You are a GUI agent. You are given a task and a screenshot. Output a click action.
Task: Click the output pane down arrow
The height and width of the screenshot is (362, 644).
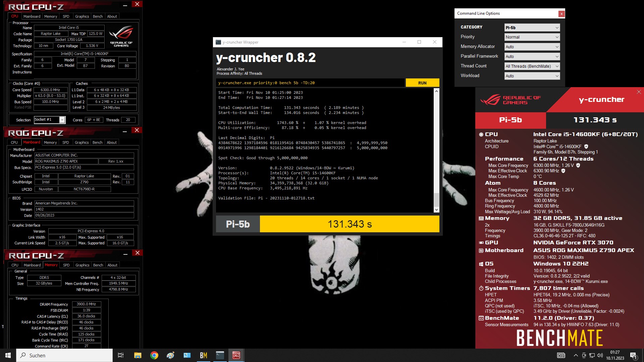[436, 209]
